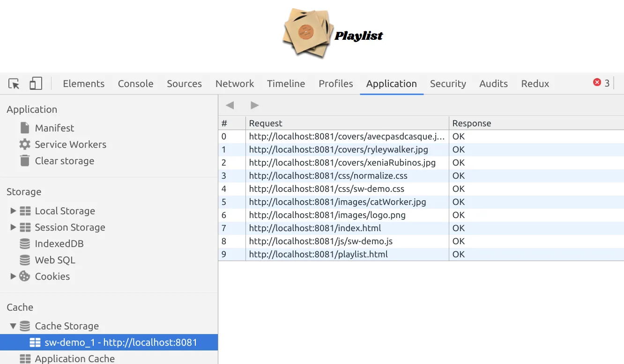The height and width of the screenshot is (364, 624).
Task: Open the Manifest section
Action: pos(54,128)
